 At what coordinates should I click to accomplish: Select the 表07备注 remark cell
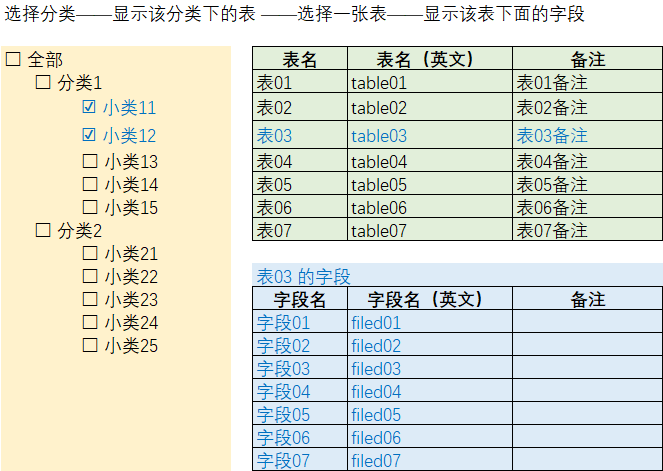tap(552, 231)
